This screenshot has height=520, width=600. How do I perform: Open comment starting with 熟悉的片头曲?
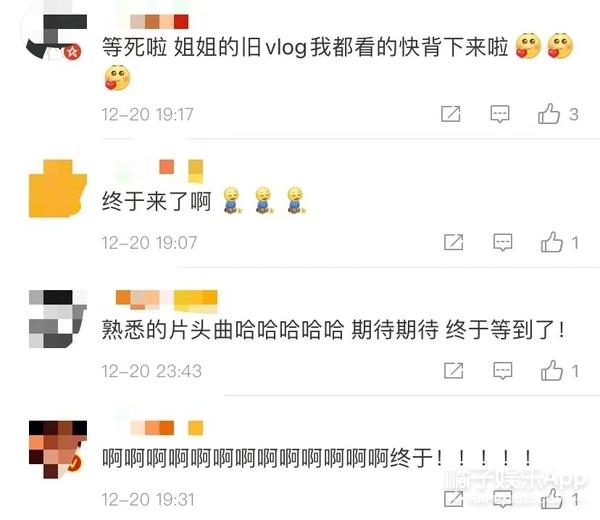pos(334,330)
